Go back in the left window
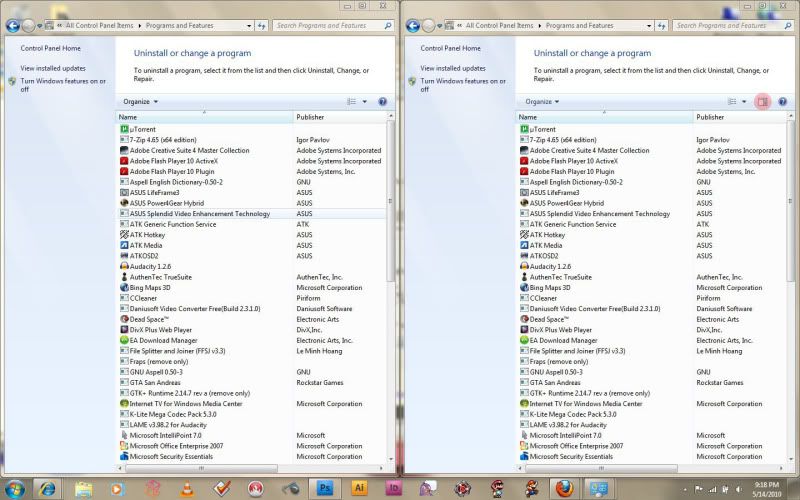 13,26
